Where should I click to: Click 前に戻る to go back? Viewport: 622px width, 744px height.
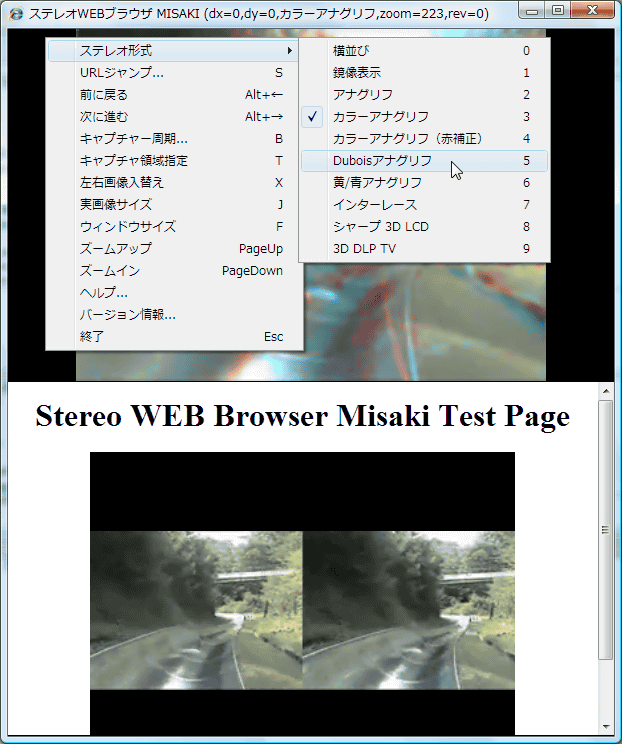click(103, 95)
